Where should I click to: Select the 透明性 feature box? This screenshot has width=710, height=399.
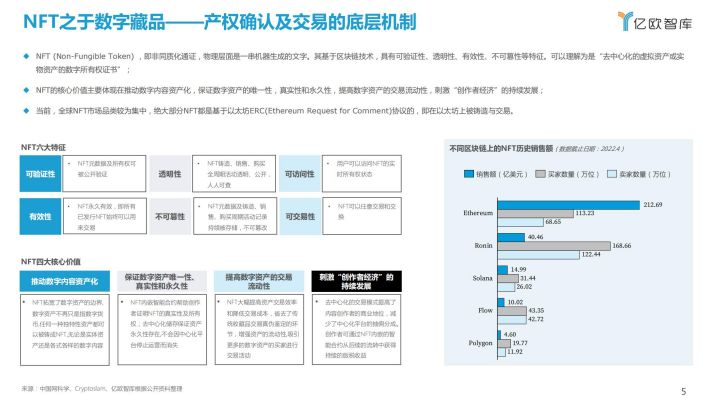tap(170, 173)
